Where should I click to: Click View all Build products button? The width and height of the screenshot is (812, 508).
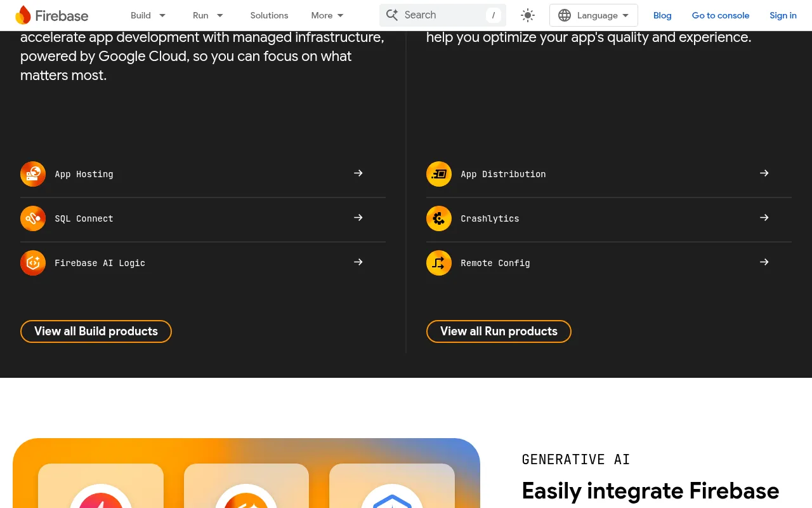pos(96,331)
